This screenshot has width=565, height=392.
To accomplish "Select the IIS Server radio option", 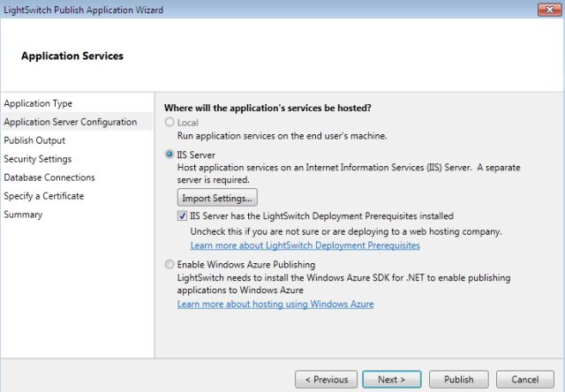I will coord(169,155).
